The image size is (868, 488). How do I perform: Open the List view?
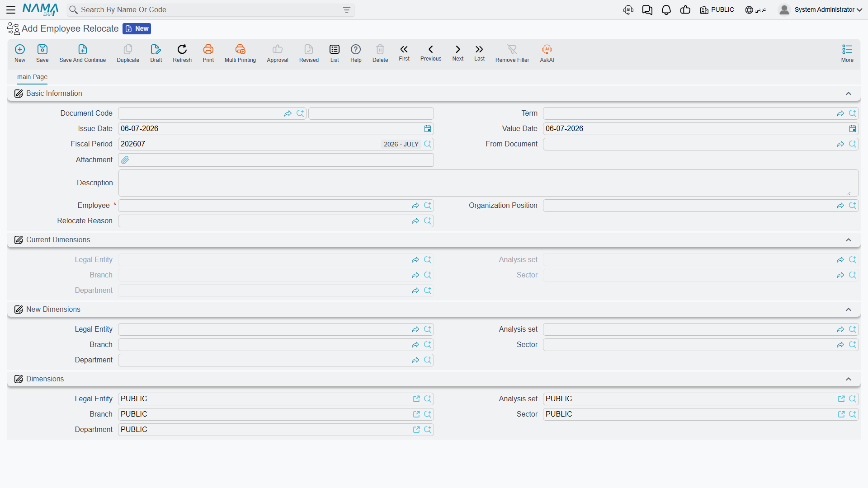click(x=335, y=53)
